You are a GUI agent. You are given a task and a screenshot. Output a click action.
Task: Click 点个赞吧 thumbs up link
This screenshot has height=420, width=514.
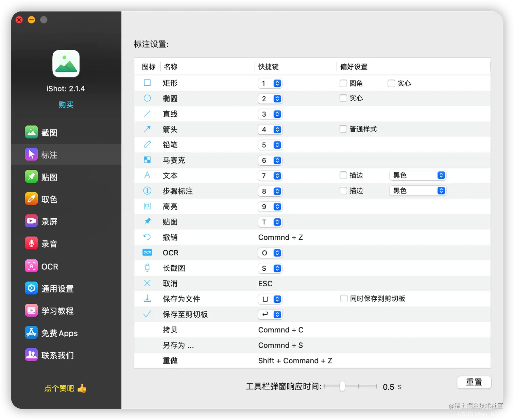[x=65, y=388]
